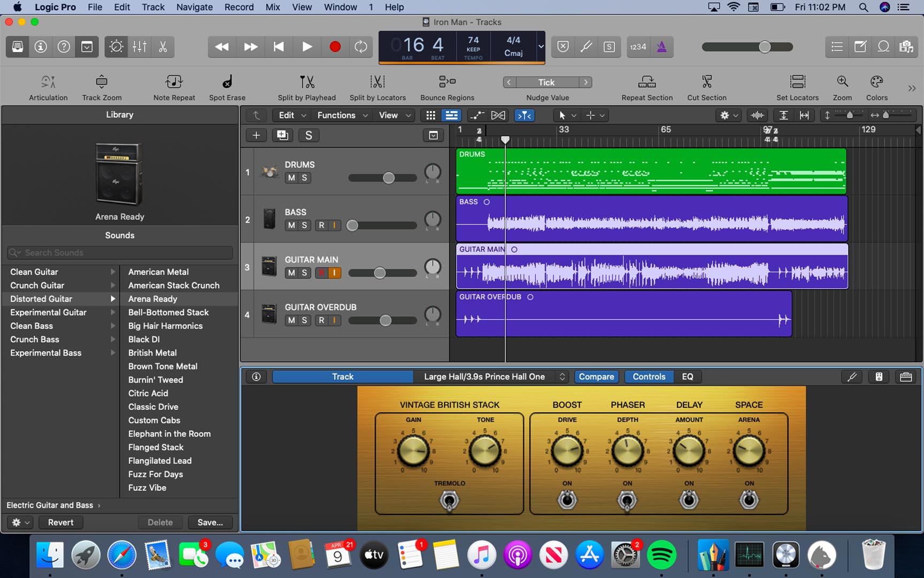Open the Media Browser button
Image resolution: width=924 pixels, height=578 pixels.
[x=906, y=47]
